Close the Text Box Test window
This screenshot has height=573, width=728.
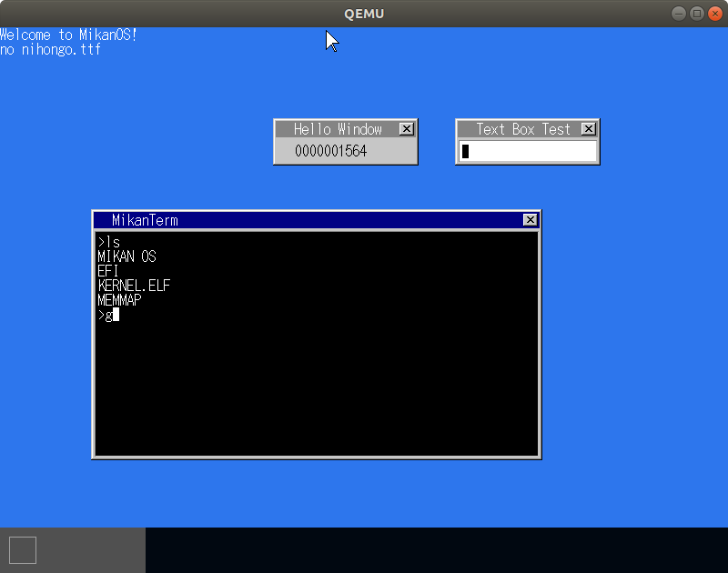tap(588, 129)
